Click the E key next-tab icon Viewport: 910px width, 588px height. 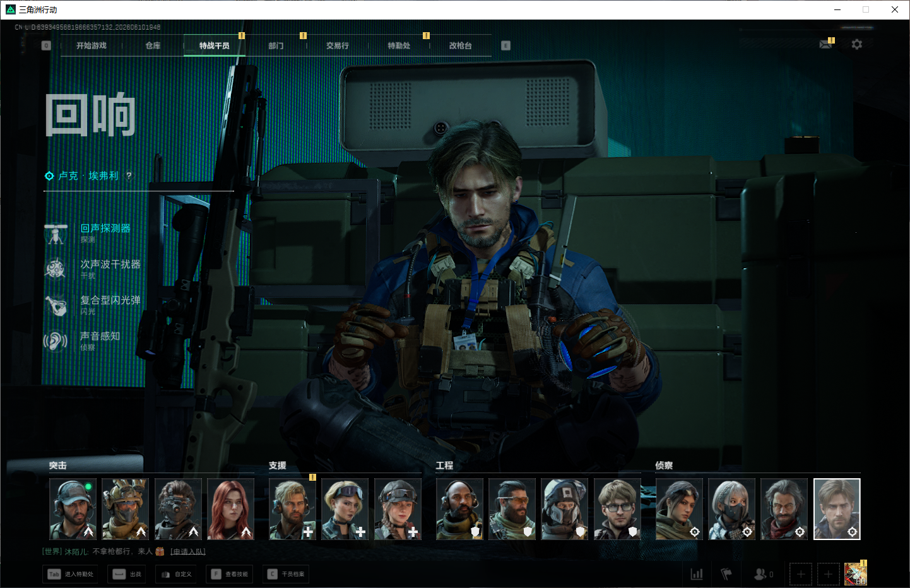tap(505, 45)
